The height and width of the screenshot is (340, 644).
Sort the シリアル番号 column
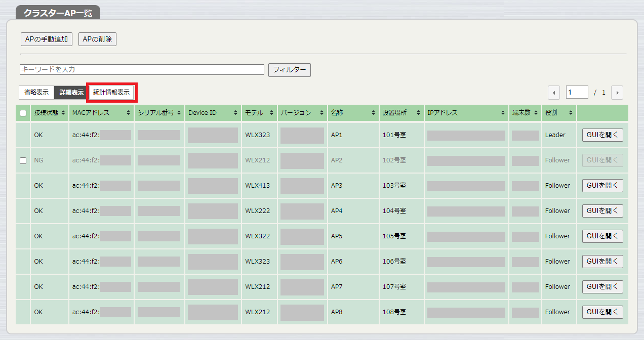[x=180, y=113]
